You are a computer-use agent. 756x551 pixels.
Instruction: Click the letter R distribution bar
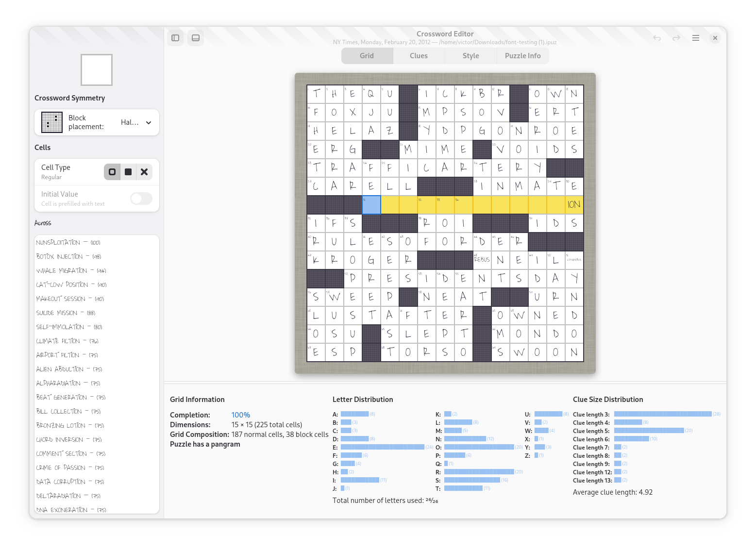coord(479,472)
